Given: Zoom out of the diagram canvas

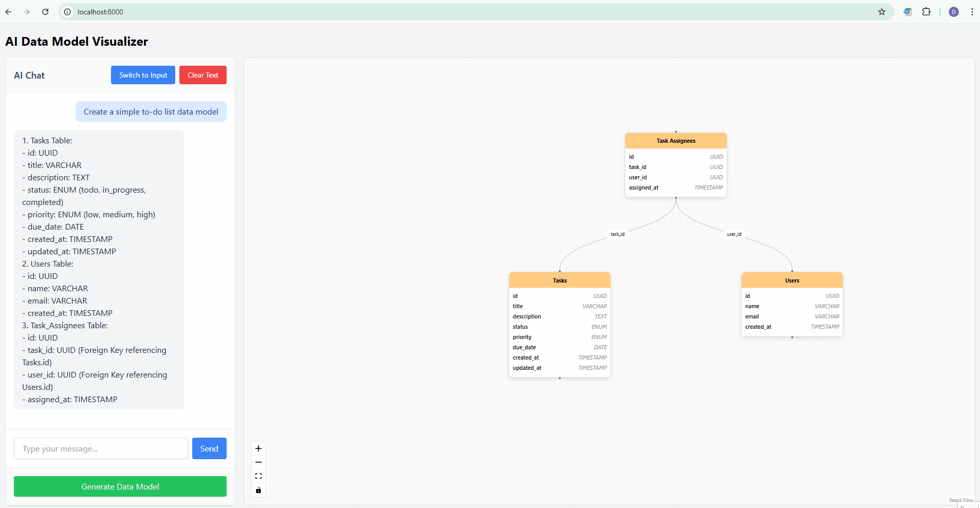Looking at the screenshot, I should (x=258, y=462).
